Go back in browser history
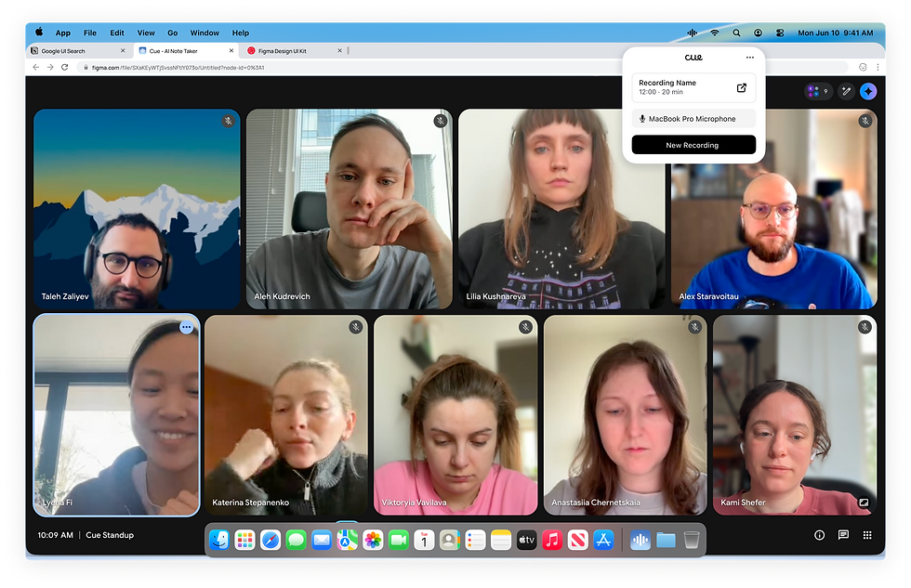The height and width of the screenshot is (588, 911). pos(36,67)
